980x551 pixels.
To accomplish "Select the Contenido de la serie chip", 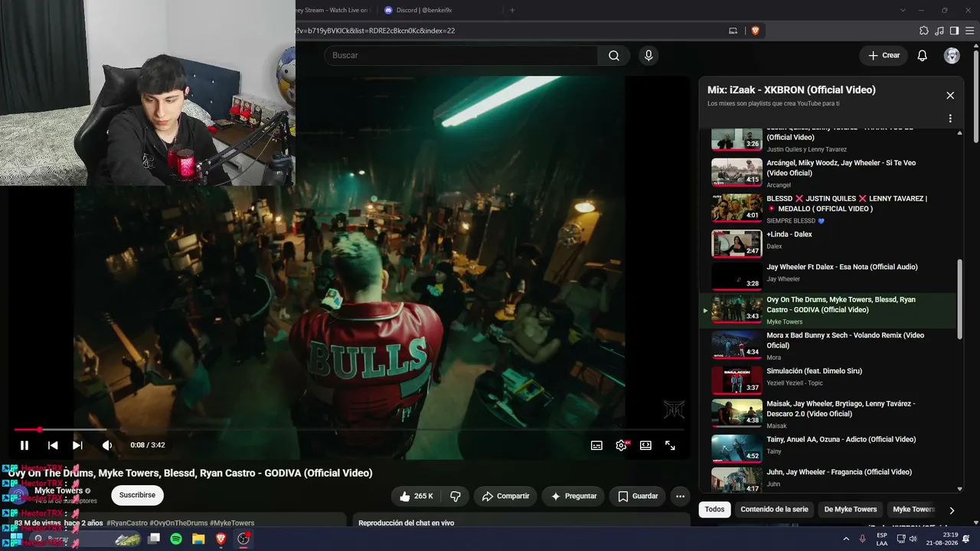I will pyautogui.click(x=774, y=510).
